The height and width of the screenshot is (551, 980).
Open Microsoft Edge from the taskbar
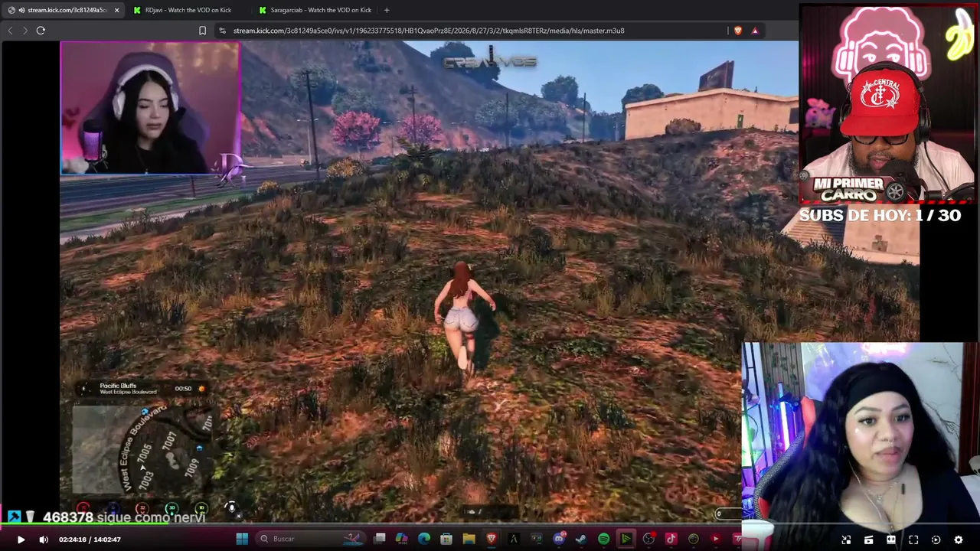424,539
